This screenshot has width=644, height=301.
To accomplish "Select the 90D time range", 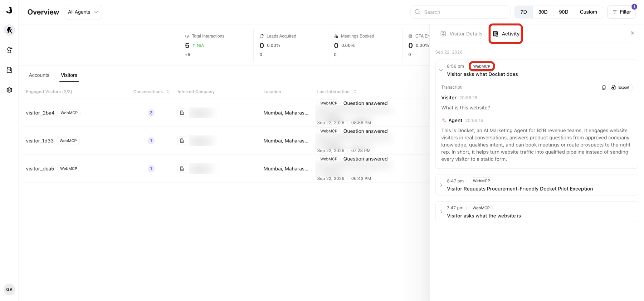I will [x=563, y=12].
